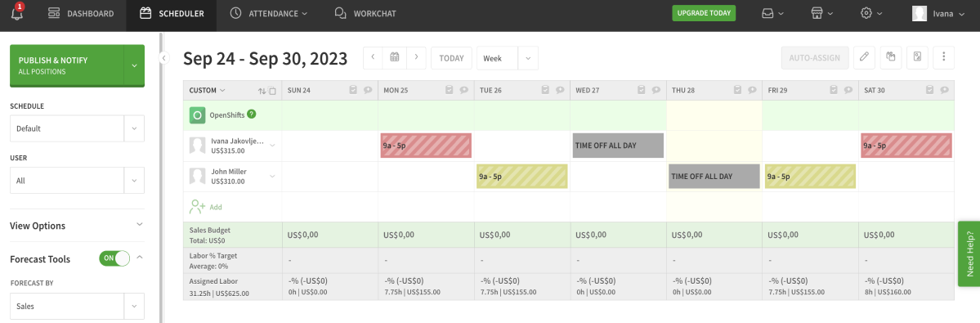The height and width of the screenshot is (323, 980).
Task: Select Ivana's Wed 27 Time Off block
Action: [618, 145]
